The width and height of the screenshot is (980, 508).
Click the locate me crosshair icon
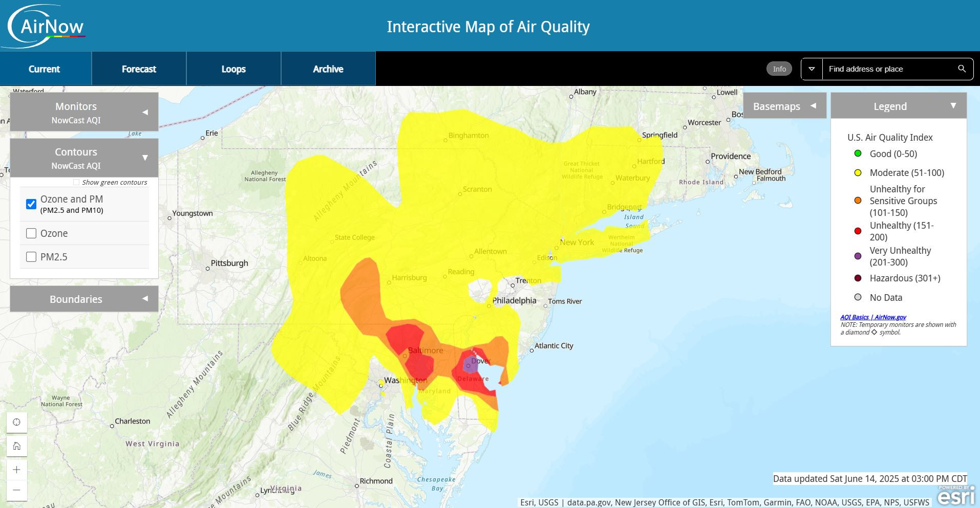17,422
